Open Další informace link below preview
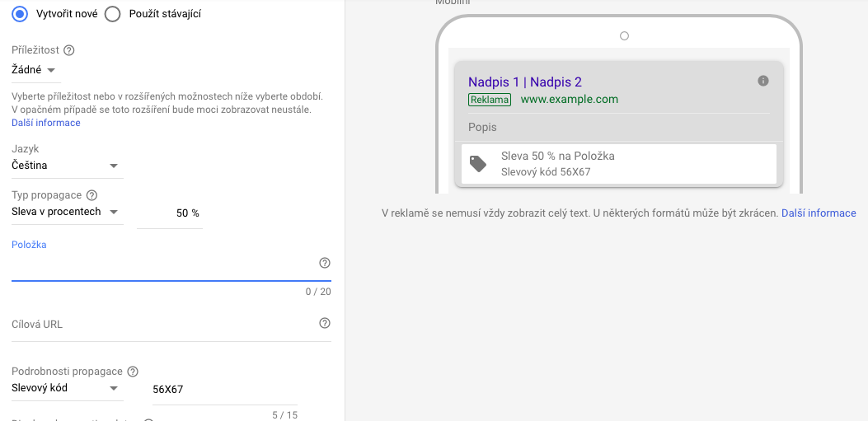868x421 pixels. pos(819,213)
